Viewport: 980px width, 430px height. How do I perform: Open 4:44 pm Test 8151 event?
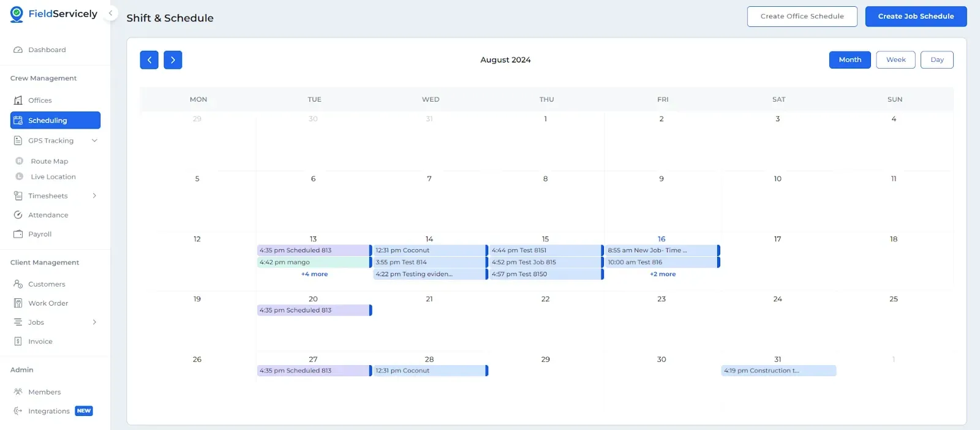point(546,251)
